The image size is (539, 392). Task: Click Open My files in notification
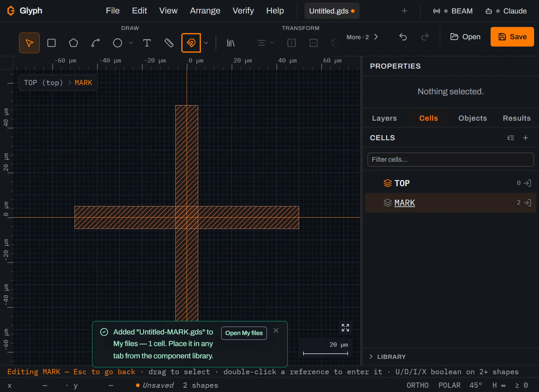tap(244, 333)
